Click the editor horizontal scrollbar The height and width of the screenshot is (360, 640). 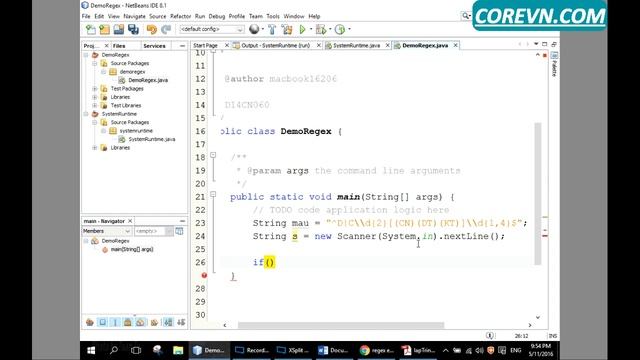[x=341, y=325]
